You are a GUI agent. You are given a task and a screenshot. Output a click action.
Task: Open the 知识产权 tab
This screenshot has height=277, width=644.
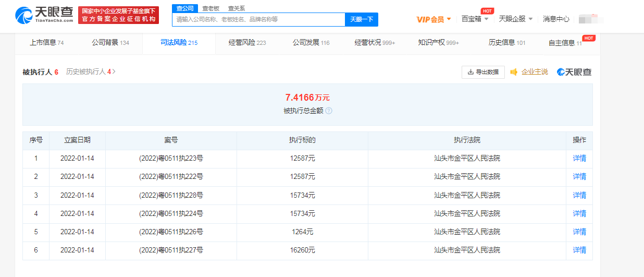pos(438,43)
